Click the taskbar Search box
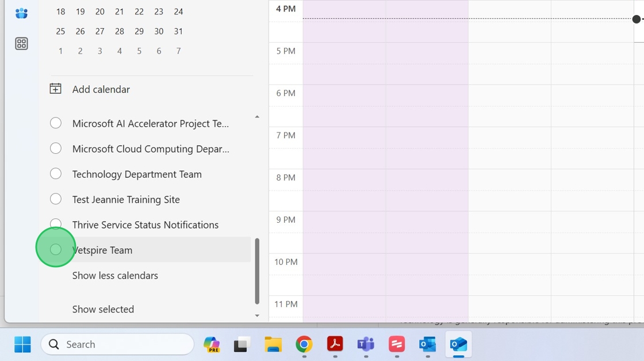The width and height of the screenshot is (644, 361). point(118,344)
